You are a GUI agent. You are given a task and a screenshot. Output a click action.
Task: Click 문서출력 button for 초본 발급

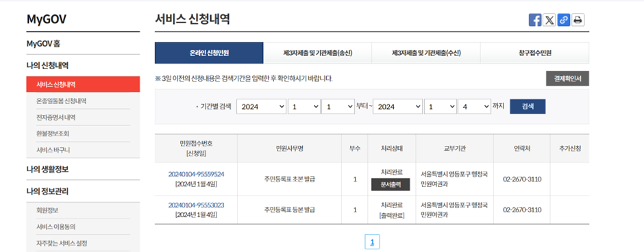391,185
